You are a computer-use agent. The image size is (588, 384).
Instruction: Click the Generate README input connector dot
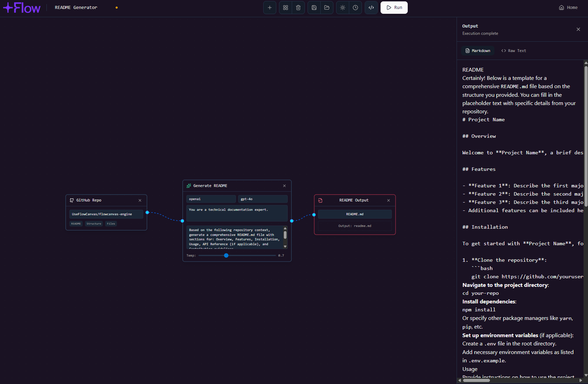[x=183, y=221]
